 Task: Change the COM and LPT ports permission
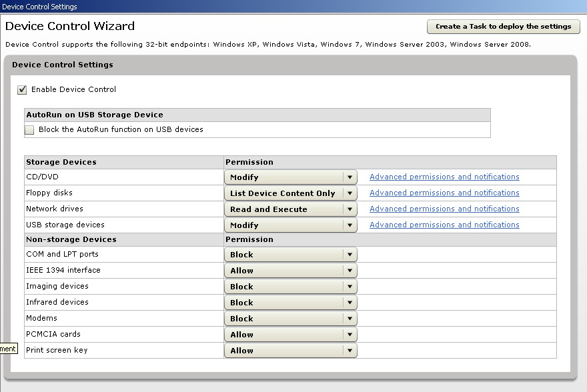pyautogui.click(x=350, y=254)
